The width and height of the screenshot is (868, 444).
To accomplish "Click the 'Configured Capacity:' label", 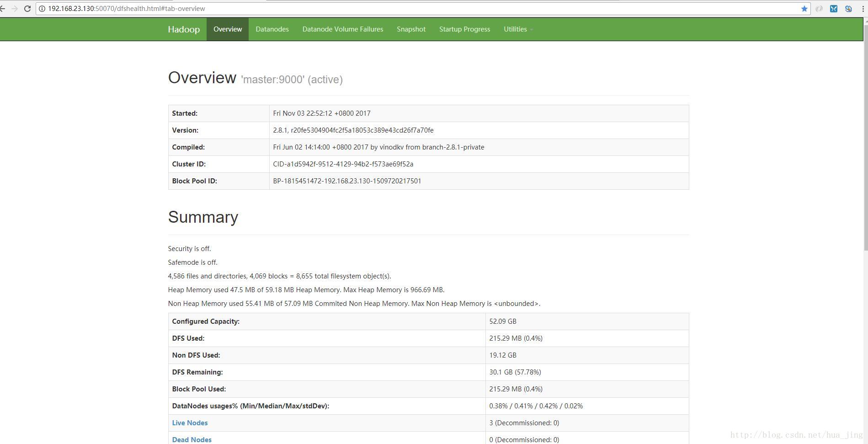I will (x=206, y=321).
